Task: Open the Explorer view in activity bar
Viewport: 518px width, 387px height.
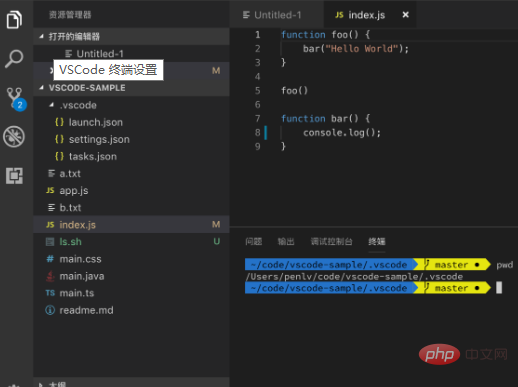Action: click(14, 19)
